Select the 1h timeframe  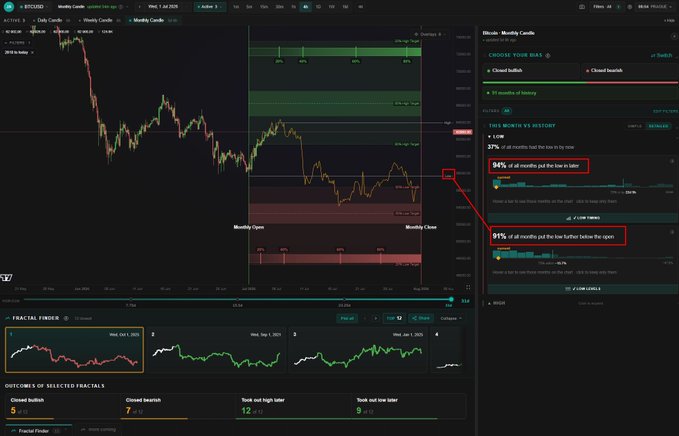pos(294,7)
